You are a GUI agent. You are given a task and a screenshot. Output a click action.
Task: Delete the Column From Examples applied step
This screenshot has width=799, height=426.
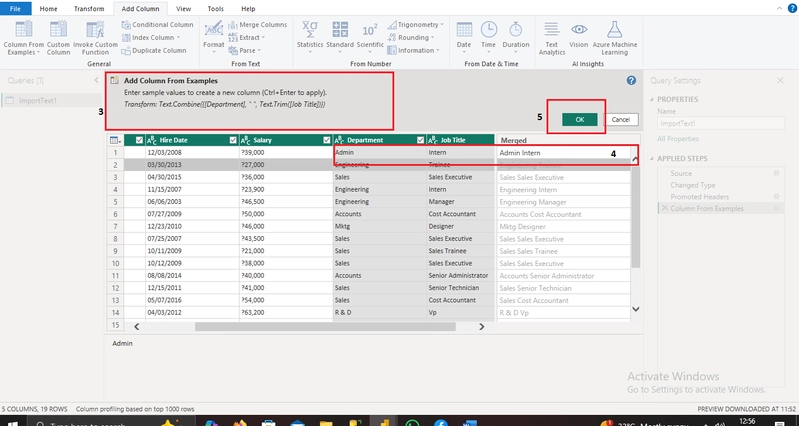(x=664, y=208)
